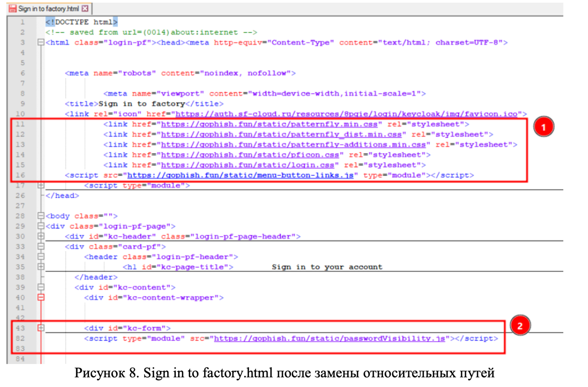Expand the folded kc-page-title h1 on line 35
This screenshot has width=588, height=387.
[x=41, y=267]
